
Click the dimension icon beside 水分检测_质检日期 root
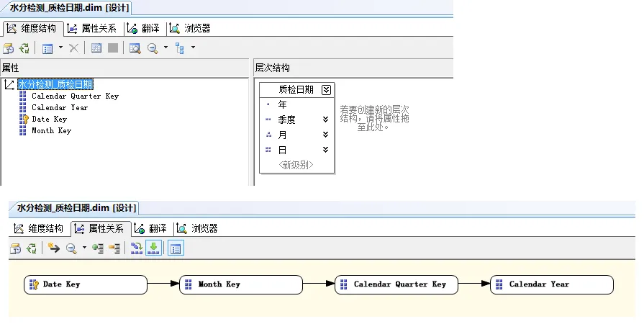pyautogui.click(x=9, y=85)
